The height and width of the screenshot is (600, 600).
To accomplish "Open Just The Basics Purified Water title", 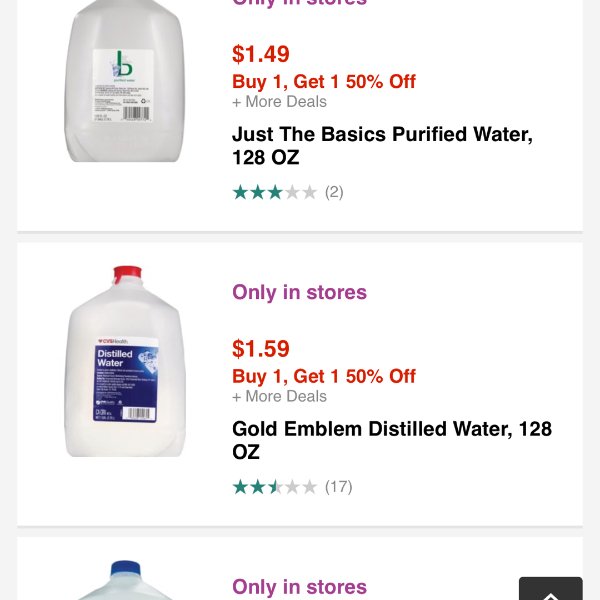I will [x=382, y=146].
